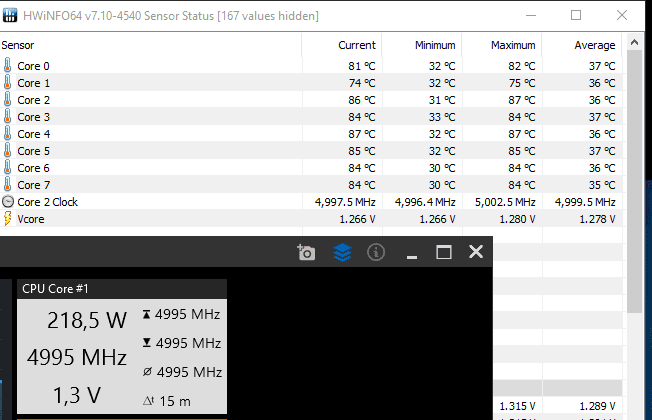
Task: Close the HWiNFO64 Sensor Status window
Action: (x=622, y=15)
